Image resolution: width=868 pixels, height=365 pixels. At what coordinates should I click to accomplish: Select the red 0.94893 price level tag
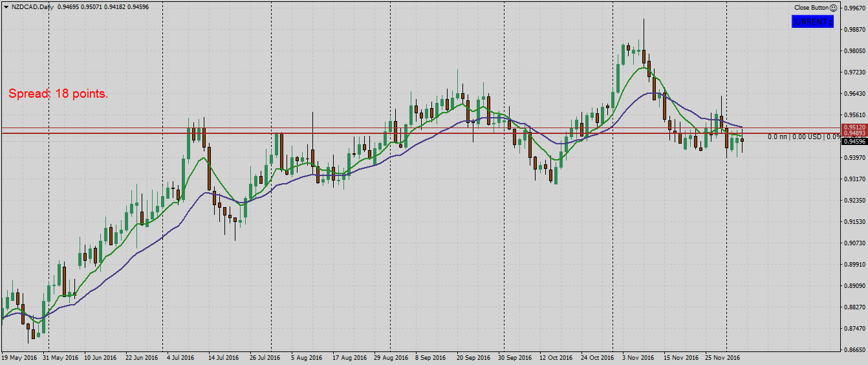pyautogui.click(x=854, y=133)
